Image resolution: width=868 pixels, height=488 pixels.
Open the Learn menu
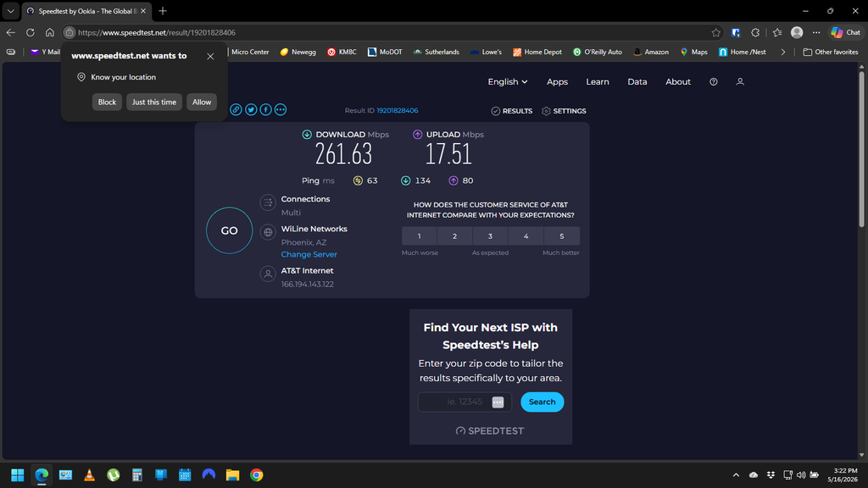598,82
